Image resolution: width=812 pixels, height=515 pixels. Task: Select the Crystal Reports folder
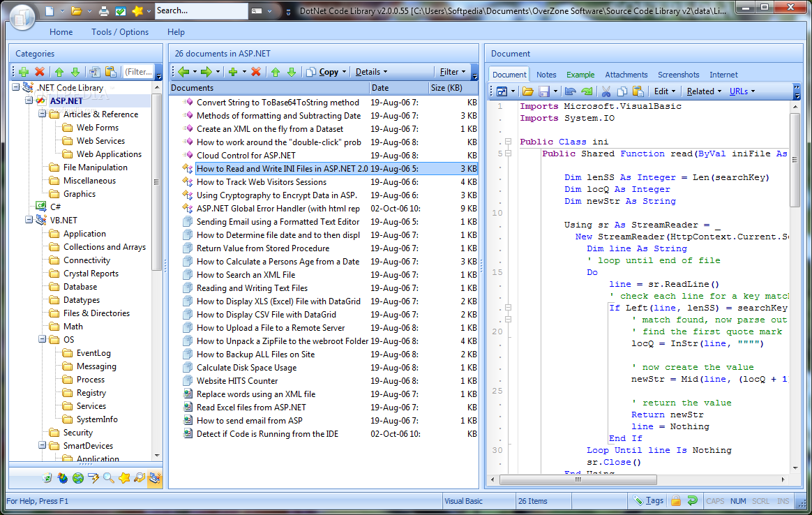point(91,274)
